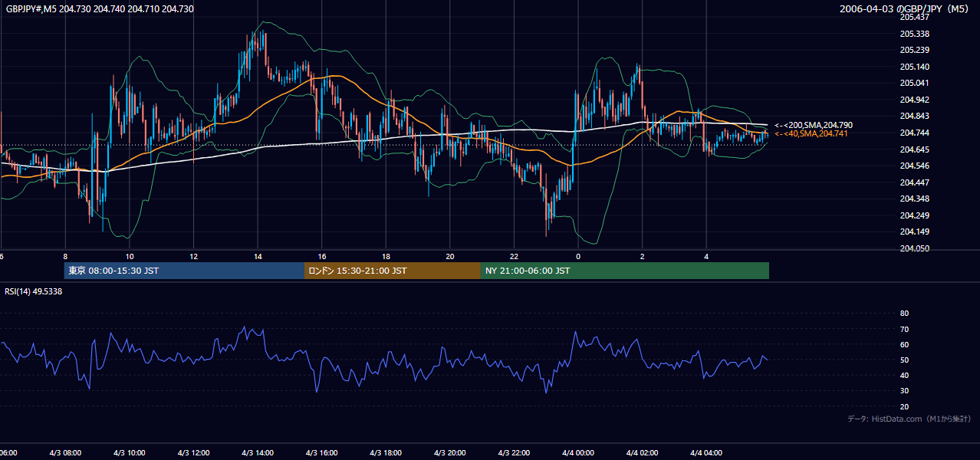This screenshot has height=460, width=980.
Task: Click hour tick 22 on price chart axis
Action: tap(514, 257)
